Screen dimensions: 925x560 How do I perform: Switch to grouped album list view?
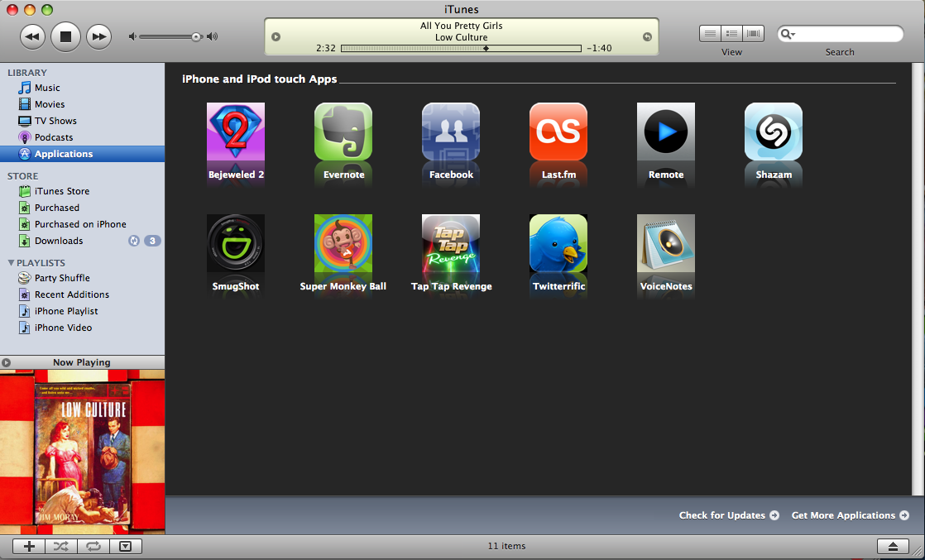(731, 34)
